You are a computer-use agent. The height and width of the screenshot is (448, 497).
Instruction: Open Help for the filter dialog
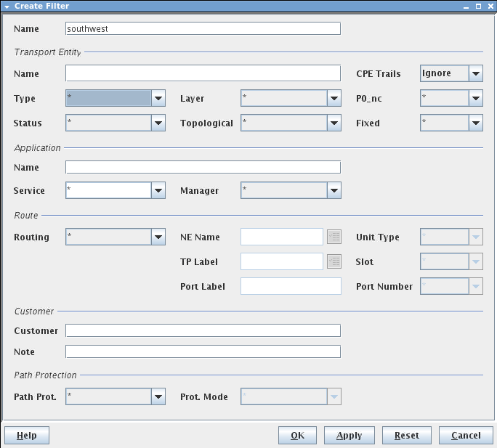coord(27,435)
